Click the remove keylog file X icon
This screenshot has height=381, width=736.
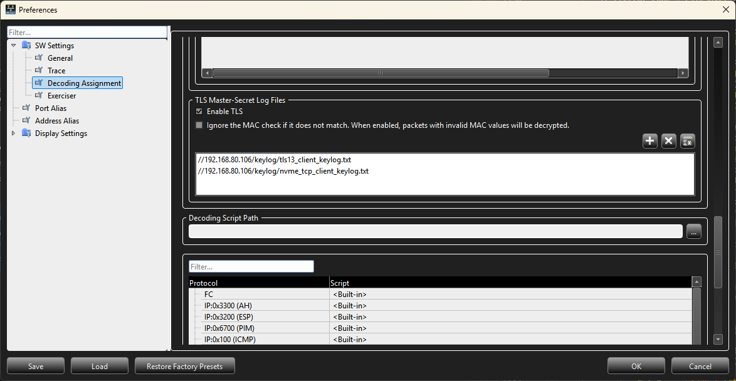pyautogui.click(x=668, y=141)
